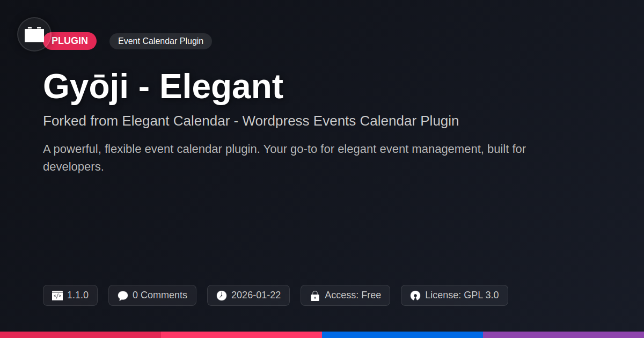Click the clock date icon
Image resolution: width=644 pixels, height=338 pixels.
coord(222,296)
